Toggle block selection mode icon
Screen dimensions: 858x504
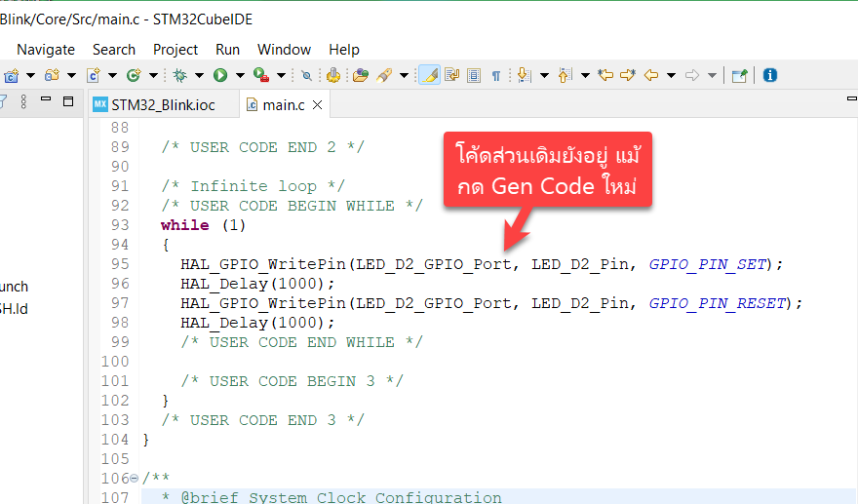(x=474, y=75)
